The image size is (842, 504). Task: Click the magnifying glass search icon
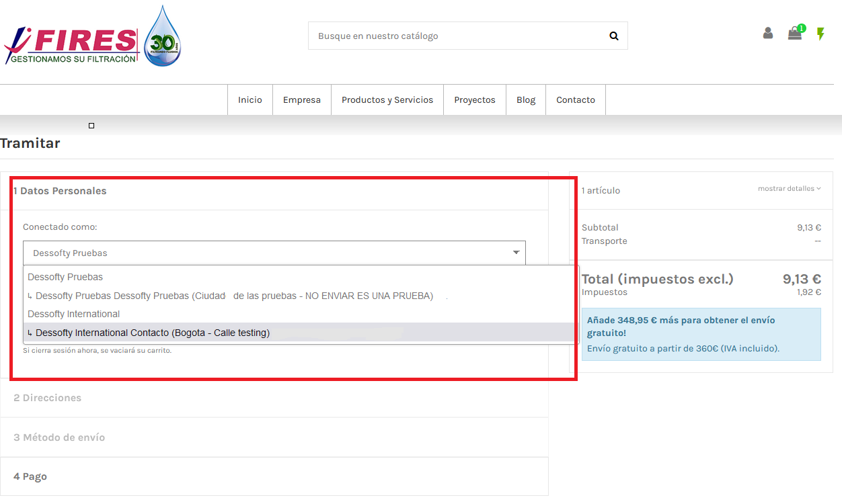point(613,36)
